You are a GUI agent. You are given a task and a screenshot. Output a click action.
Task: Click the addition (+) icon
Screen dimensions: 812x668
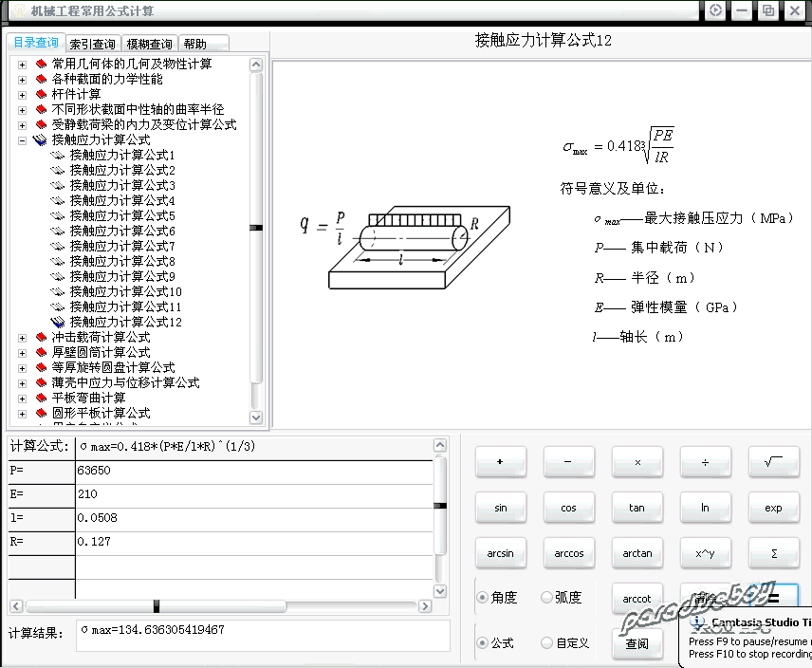point(501,462)
